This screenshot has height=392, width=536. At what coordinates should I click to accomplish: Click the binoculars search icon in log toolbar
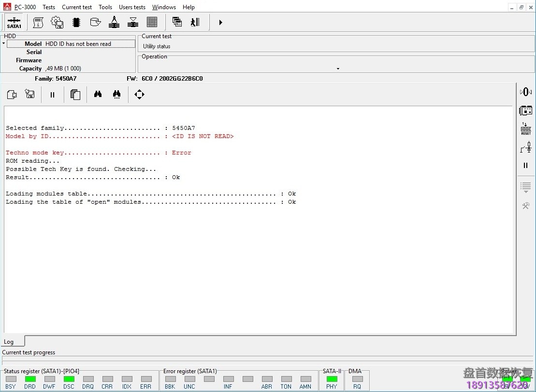click(98, 95)
